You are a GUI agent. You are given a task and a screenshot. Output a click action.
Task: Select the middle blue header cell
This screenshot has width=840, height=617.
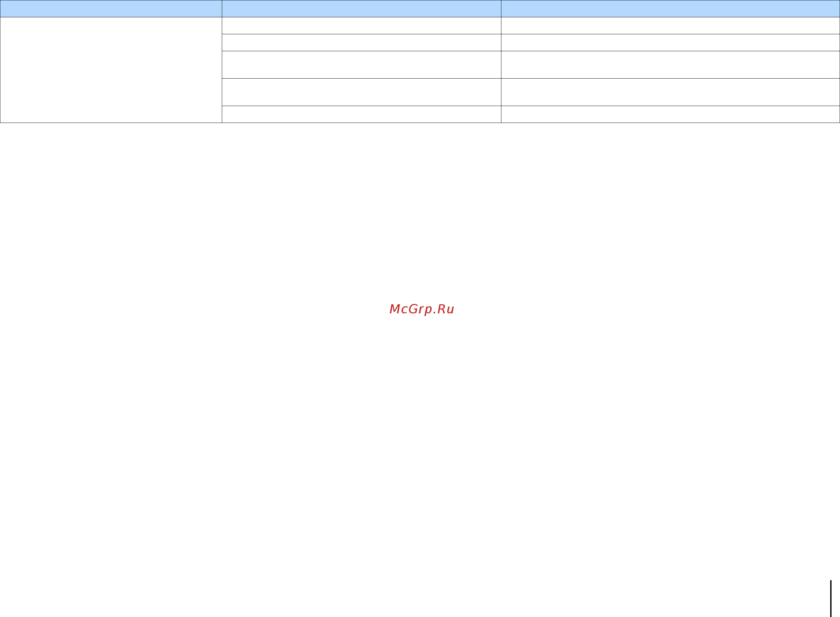(x=361, y=8)
